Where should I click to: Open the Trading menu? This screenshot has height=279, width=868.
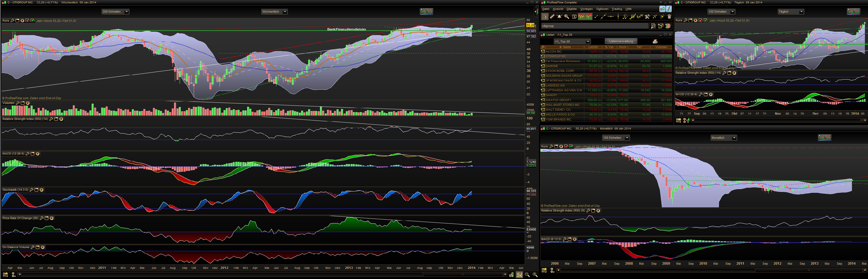(617, 9)
